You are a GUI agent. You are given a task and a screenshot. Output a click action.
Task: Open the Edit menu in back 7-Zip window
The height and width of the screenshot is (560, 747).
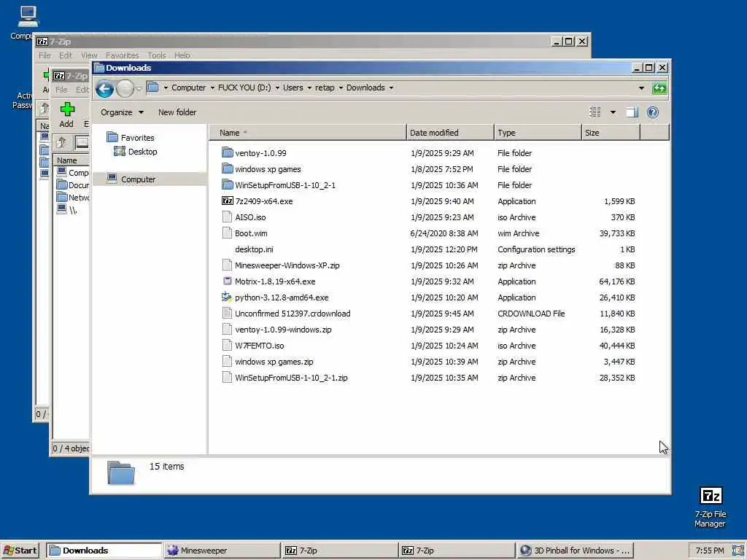pos(66,55)
